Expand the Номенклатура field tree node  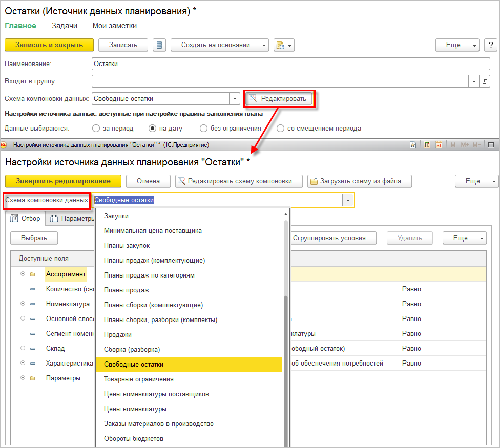click(23, 303)
